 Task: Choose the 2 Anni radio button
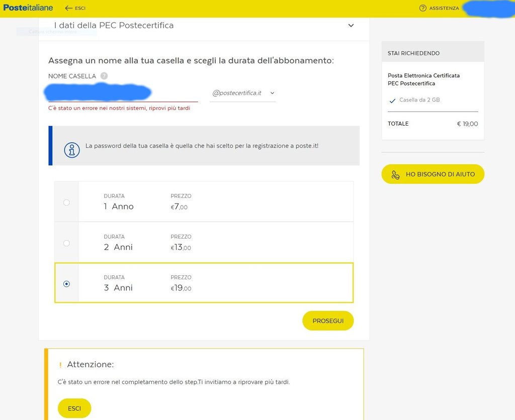click(x=66, y=243)
